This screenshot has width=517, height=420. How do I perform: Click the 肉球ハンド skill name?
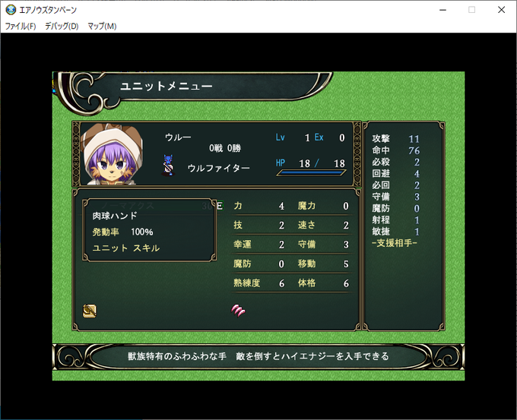pyautogui.click(x=115, y=216)
